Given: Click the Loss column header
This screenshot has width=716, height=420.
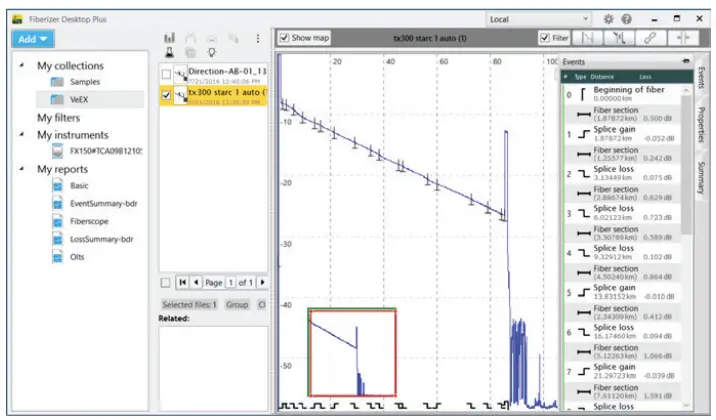Looking at the screenshot, I should click(645, 77).
